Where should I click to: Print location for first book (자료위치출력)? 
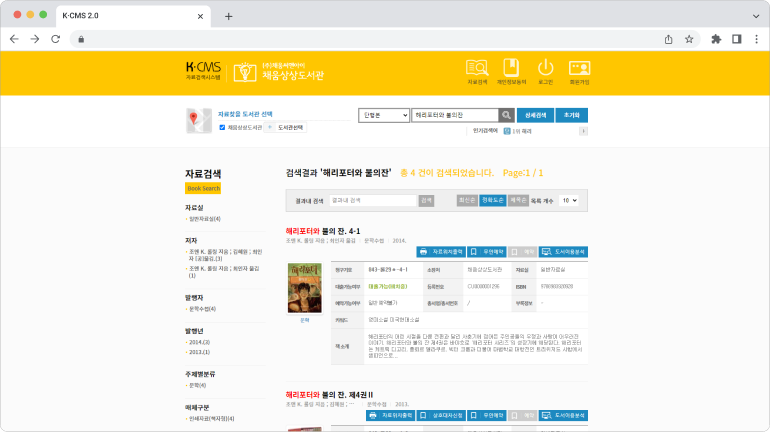point(441,252)
